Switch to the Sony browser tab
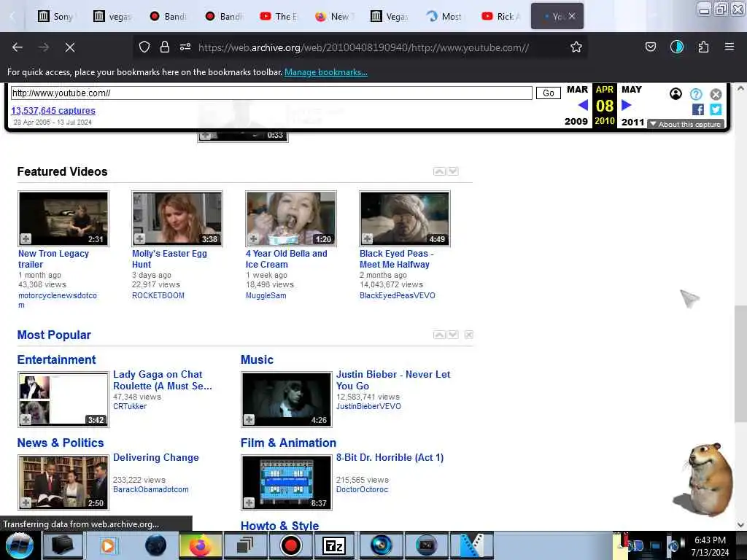Screen dimensions: 747x560 click(x=55, y=16)
